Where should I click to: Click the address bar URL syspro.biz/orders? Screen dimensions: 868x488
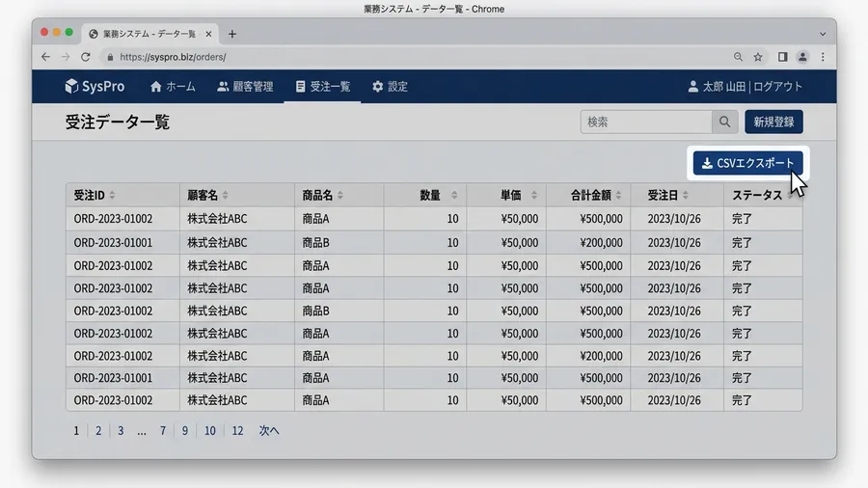point(173,57)
